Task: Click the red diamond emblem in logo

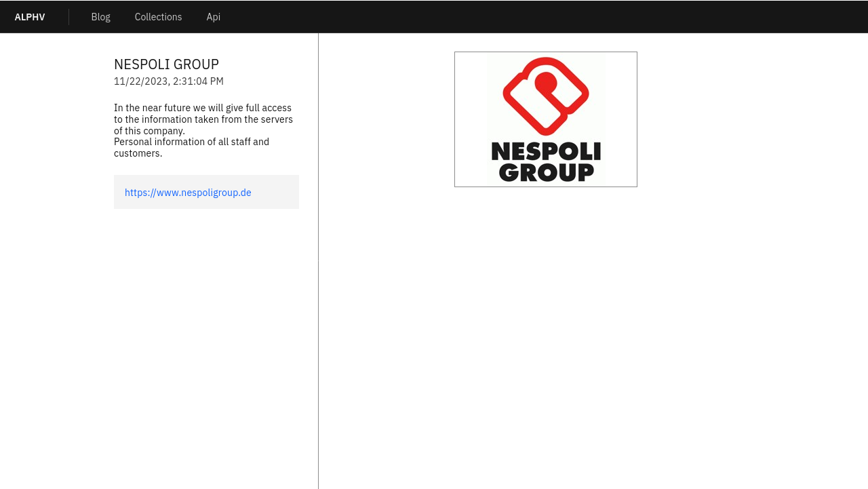Action: [545, 95]
